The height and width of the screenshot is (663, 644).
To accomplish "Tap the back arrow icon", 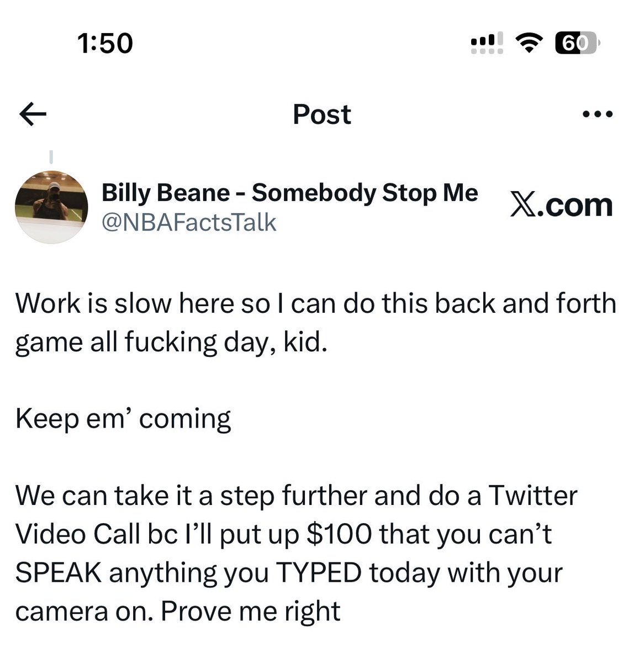I will 33,115.
